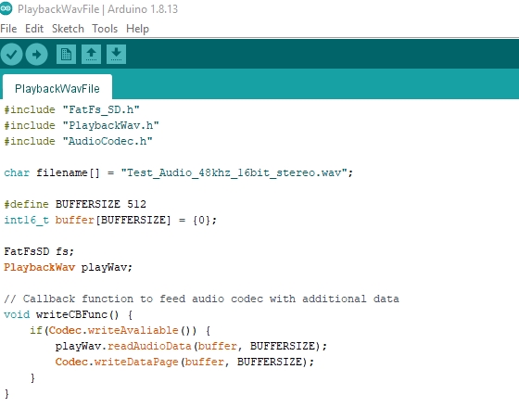Click on the Codec.writeDataPage code line

point(184,362)
